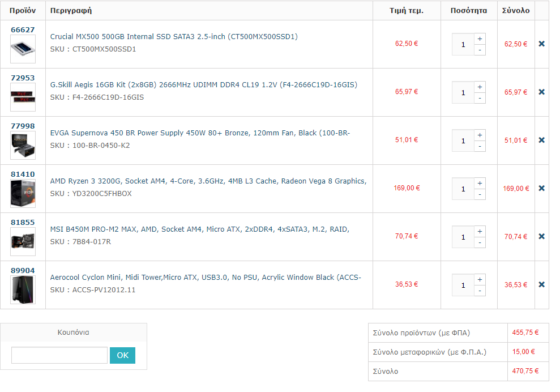This screenshot has height=392, width=560.
Task: Click the Περιγραφή column header
Action: (71, 10)
